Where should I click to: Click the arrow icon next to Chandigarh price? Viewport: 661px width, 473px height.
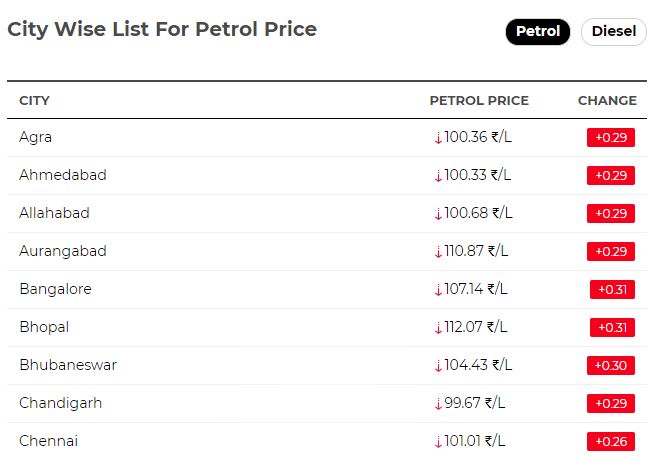coord(438,403)
